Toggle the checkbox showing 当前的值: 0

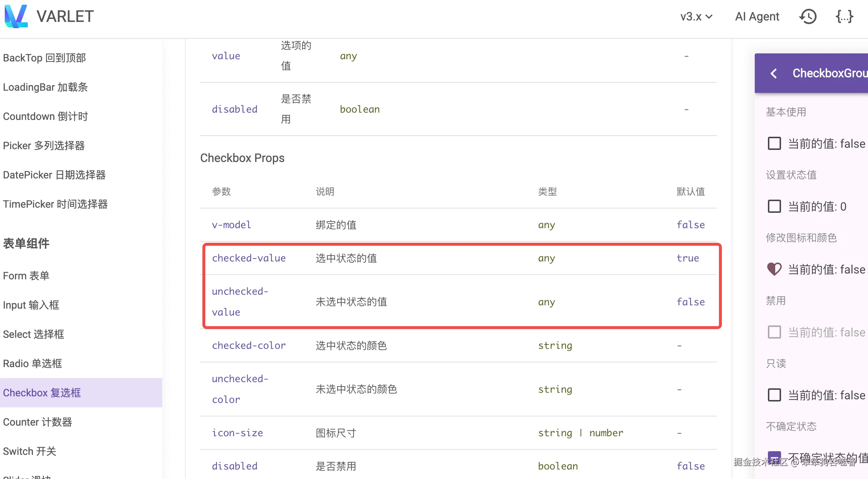(774, 206)
